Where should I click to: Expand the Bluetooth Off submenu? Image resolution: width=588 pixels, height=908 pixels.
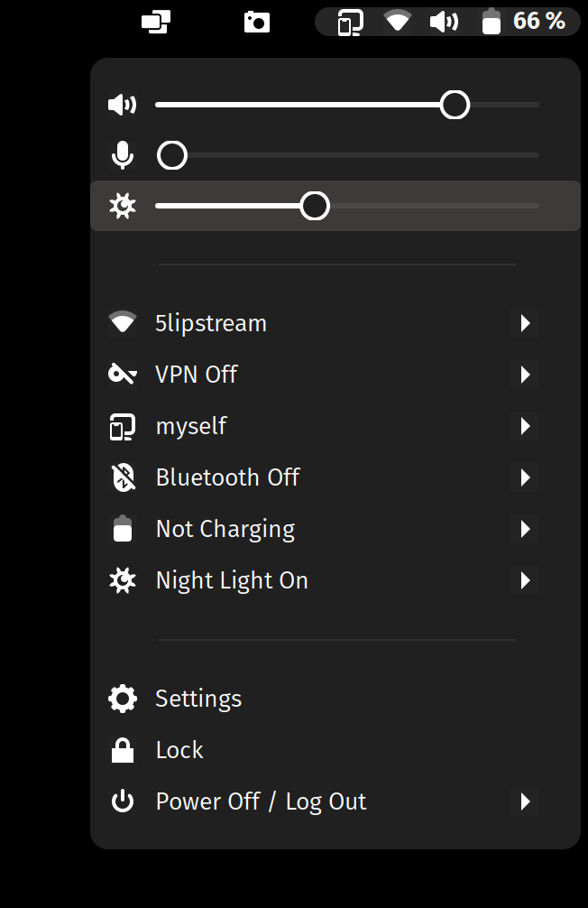tap(526, 477)
